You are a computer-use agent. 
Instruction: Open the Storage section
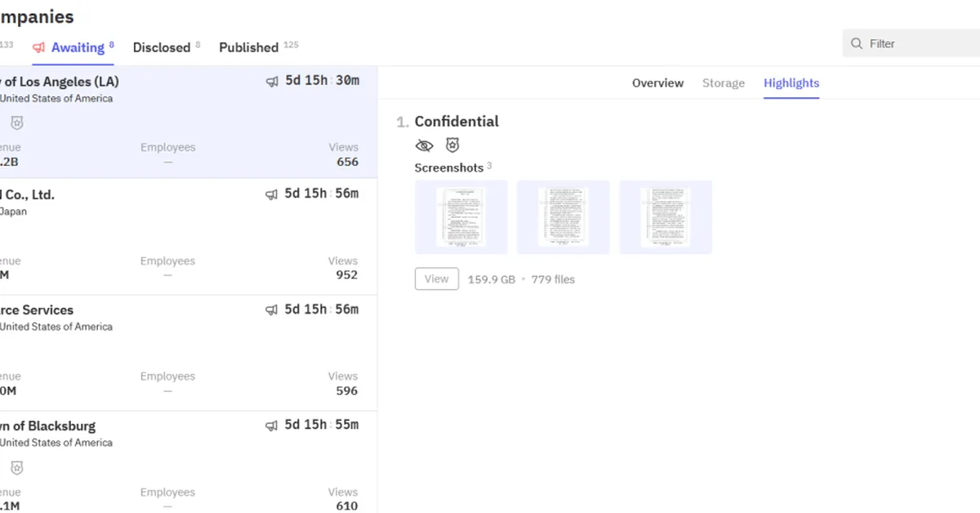724,83
